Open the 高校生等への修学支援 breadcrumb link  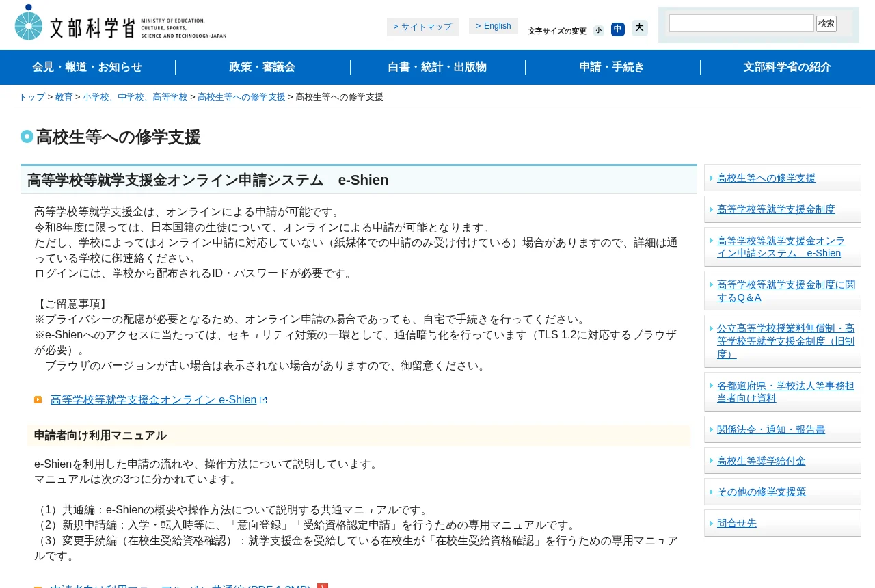(x=241, y=97)
